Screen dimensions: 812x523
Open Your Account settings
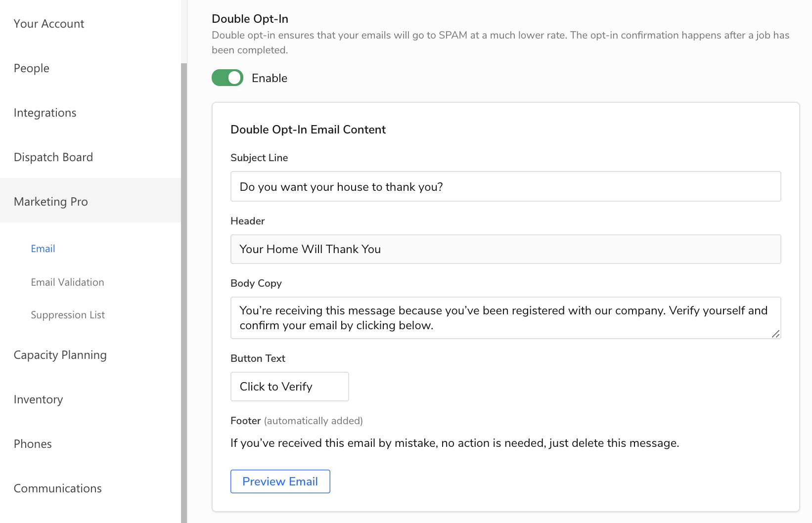[x=49, y=24]
